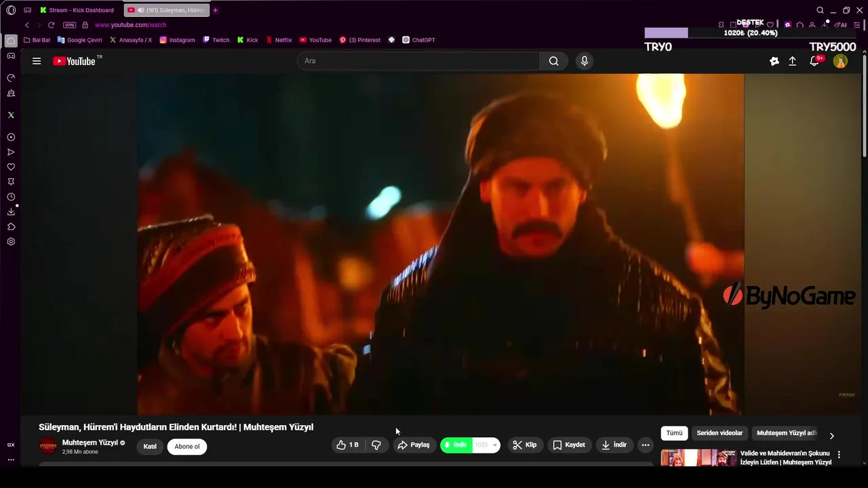Open the 1080 quality dropdown arrow
This screenshot has width=868, height=488.
(x=495, y=445)
